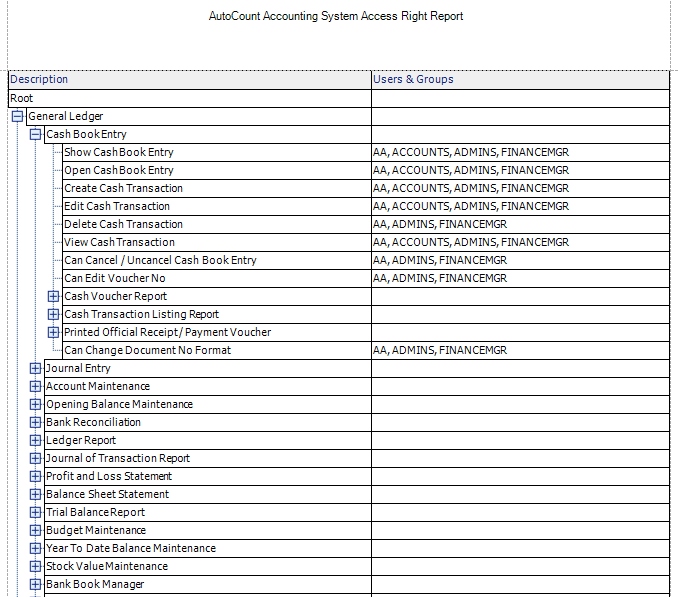Click users cell for Can Change Document No Format
The height and width of the screenshot is (597, 678).
pos(520,350)
